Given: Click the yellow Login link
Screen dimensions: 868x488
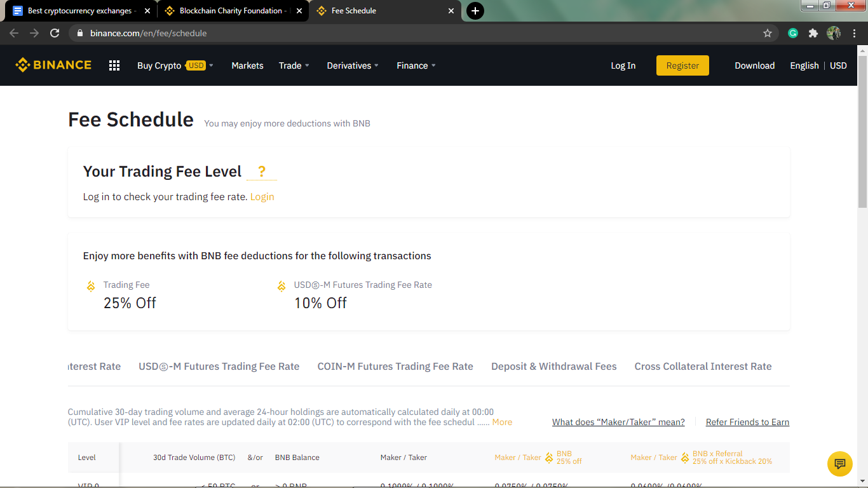Looking at the screenshot, I should (262, 197).
